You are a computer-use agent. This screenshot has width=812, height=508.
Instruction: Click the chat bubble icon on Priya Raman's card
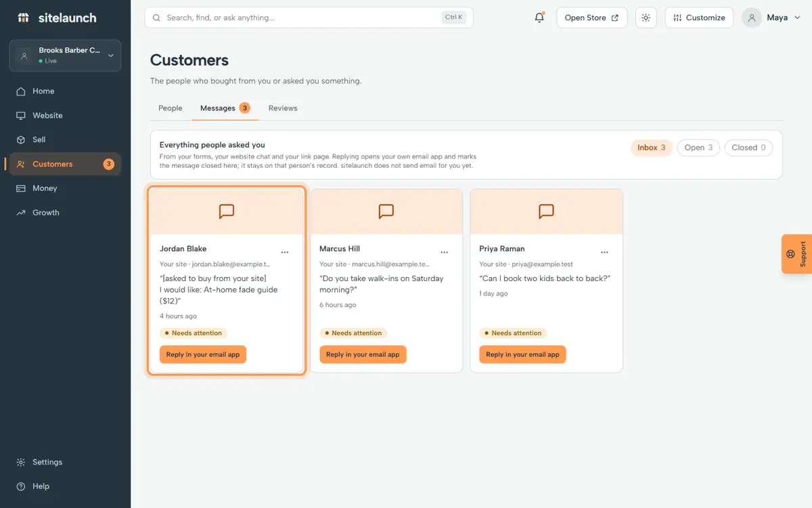(546, 211)
